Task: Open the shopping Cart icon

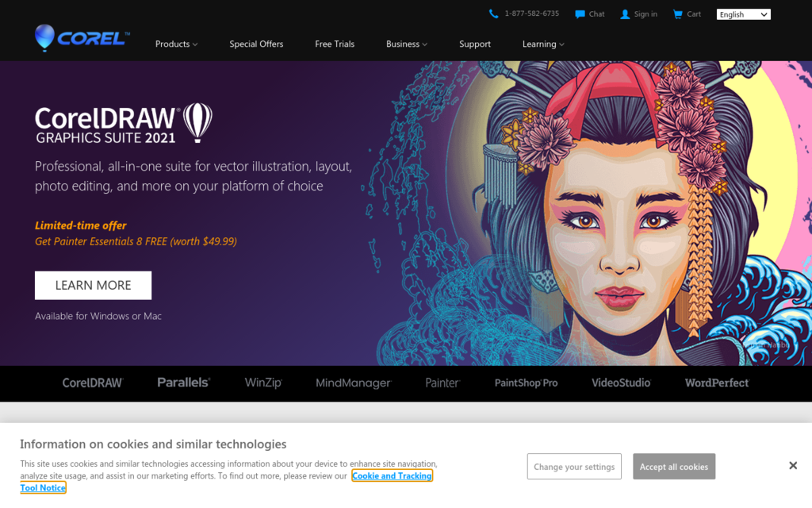Action: click(x=677, y=14)
